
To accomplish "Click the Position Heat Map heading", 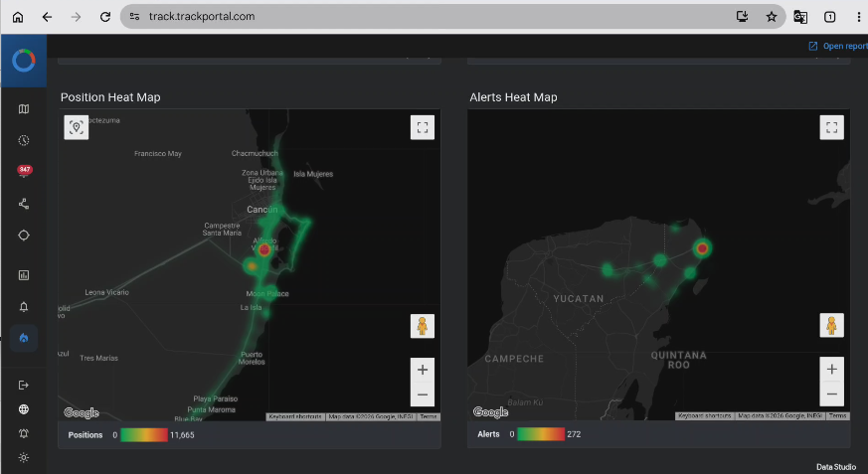I will pos(110,97).
